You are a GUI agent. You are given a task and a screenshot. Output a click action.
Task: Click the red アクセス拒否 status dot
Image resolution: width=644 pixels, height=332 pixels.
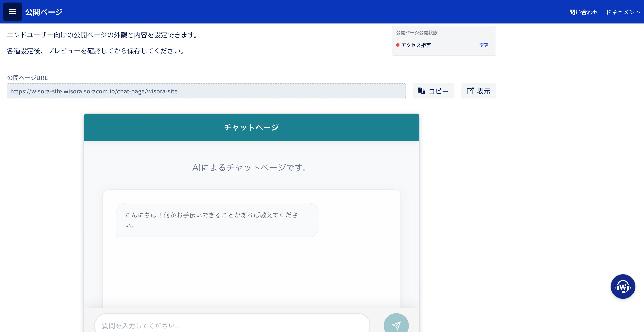pyautogui.click(x=397, y=45)
